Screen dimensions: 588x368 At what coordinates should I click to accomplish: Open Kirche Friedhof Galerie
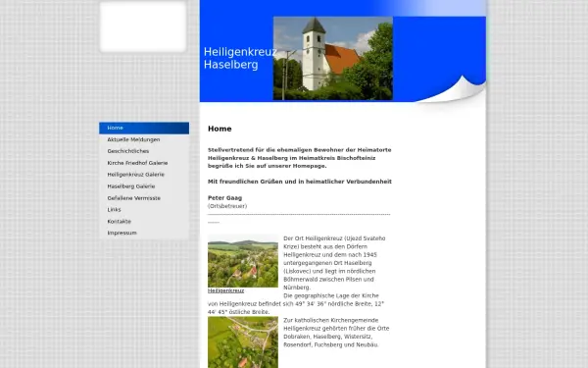pos(144,163)
